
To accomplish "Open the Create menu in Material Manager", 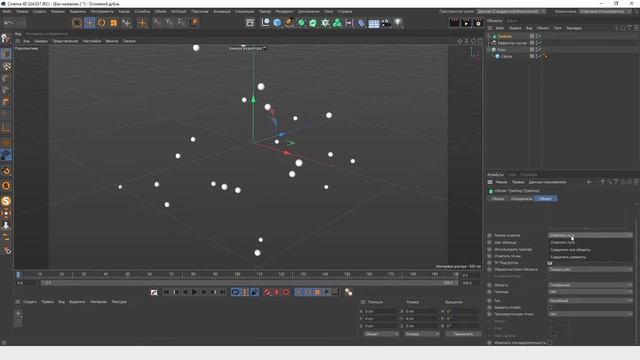I will coord(30,302).
